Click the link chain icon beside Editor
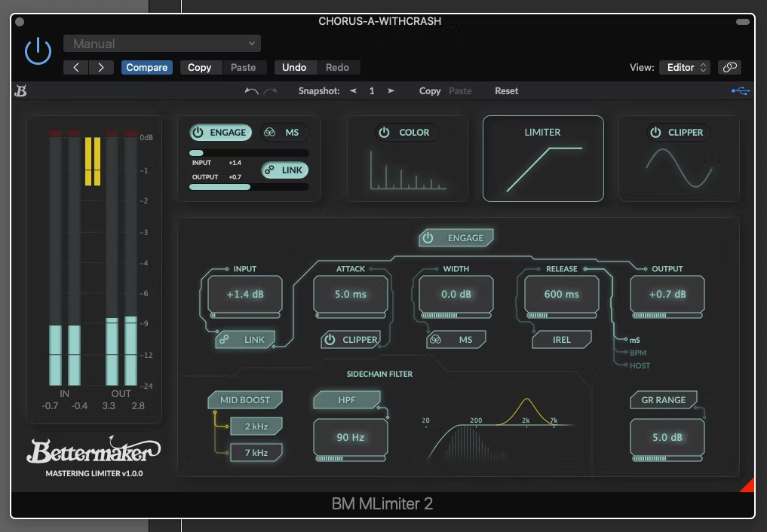This screenshot has height=532, width=767. coord(729,67)
